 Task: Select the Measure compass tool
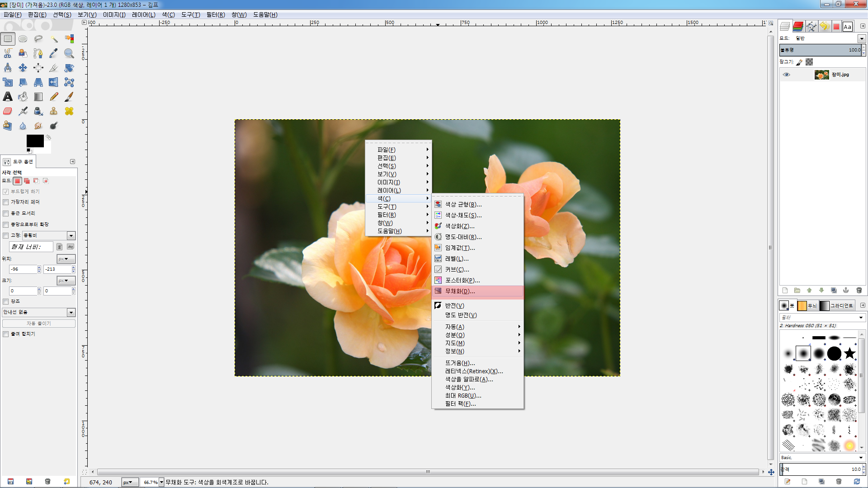tap(8, 68)
